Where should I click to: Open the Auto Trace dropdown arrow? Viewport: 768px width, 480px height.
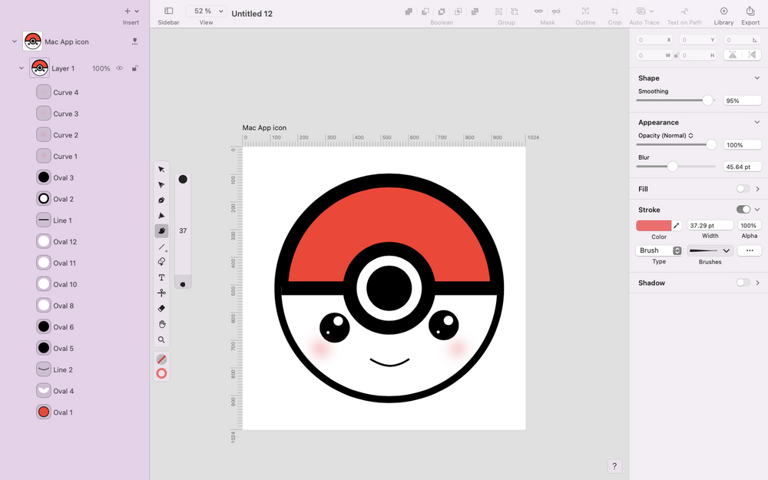(651, 11)
